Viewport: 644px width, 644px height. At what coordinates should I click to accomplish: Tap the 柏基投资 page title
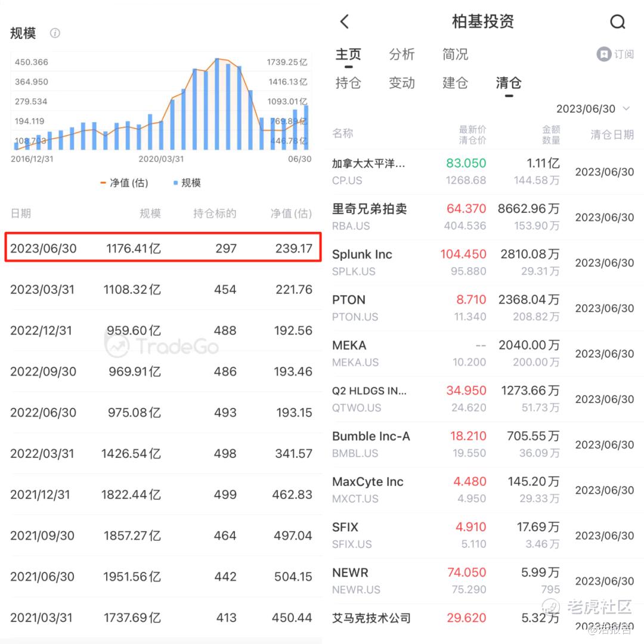[x=483, y=21]
